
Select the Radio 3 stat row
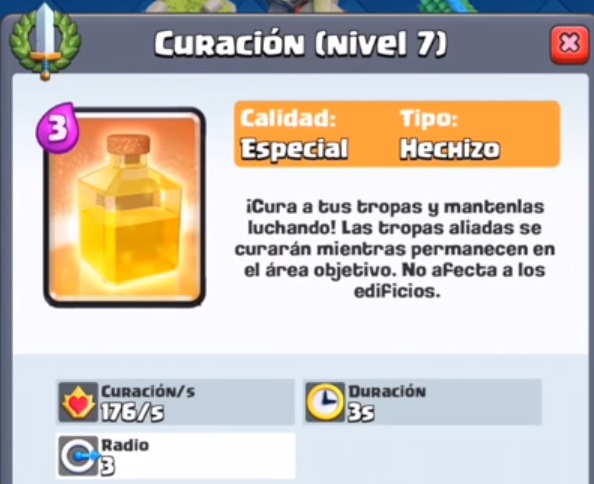point(176,456)
